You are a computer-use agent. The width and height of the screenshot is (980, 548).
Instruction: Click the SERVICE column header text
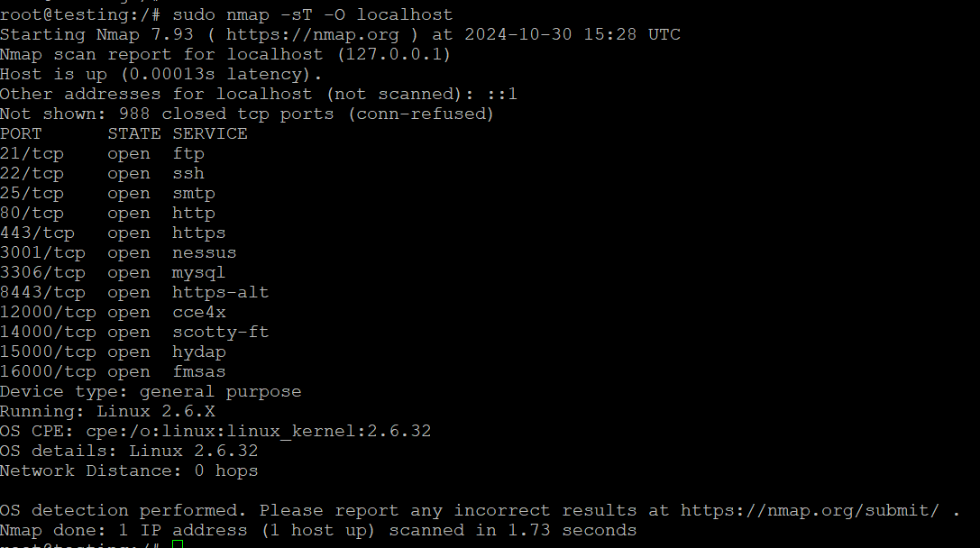tap(210, 133)
